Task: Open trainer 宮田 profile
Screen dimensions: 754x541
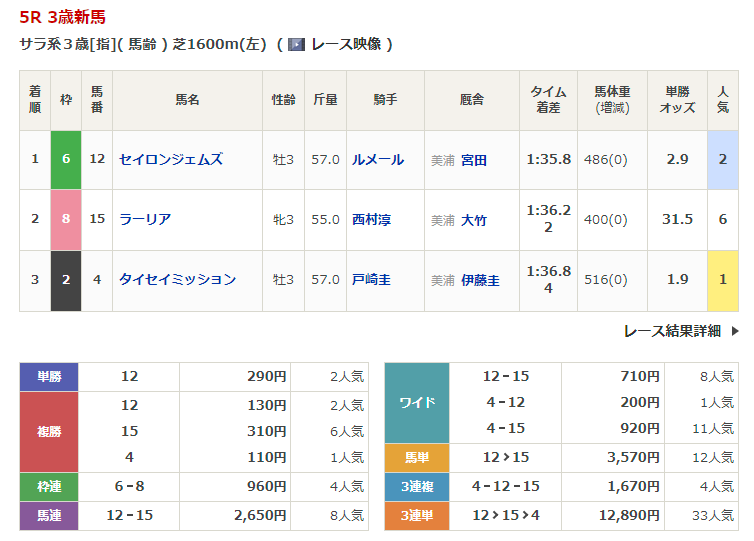Action: point(474,160)
